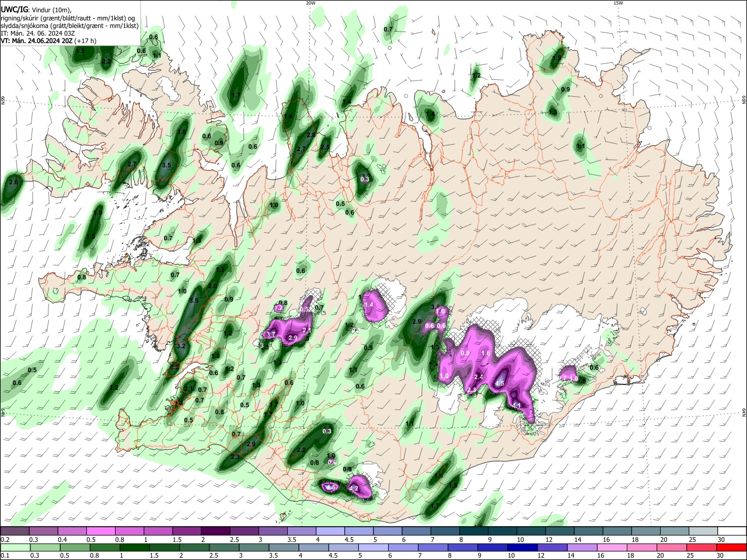
Task: Click the dark blue swatch at 10 on lower rain scale
Action: click(x=521, y=548)
